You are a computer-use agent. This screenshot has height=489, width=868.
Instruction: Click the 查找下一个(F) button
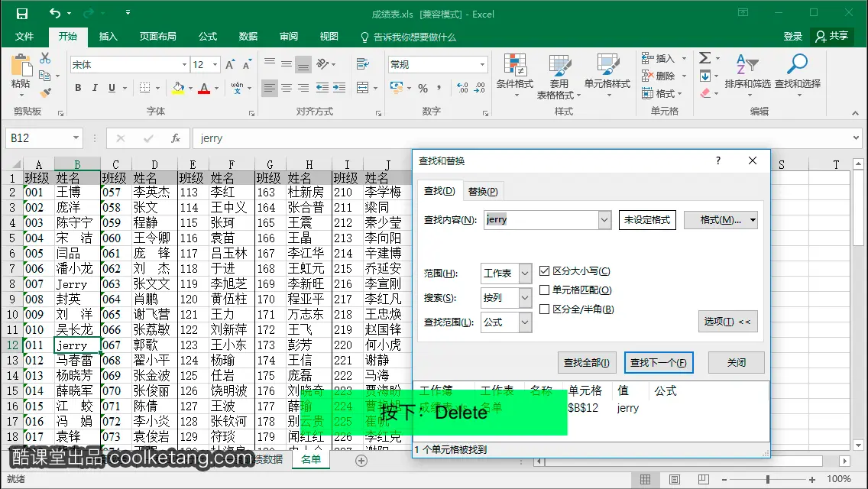(x=659, y=363)
